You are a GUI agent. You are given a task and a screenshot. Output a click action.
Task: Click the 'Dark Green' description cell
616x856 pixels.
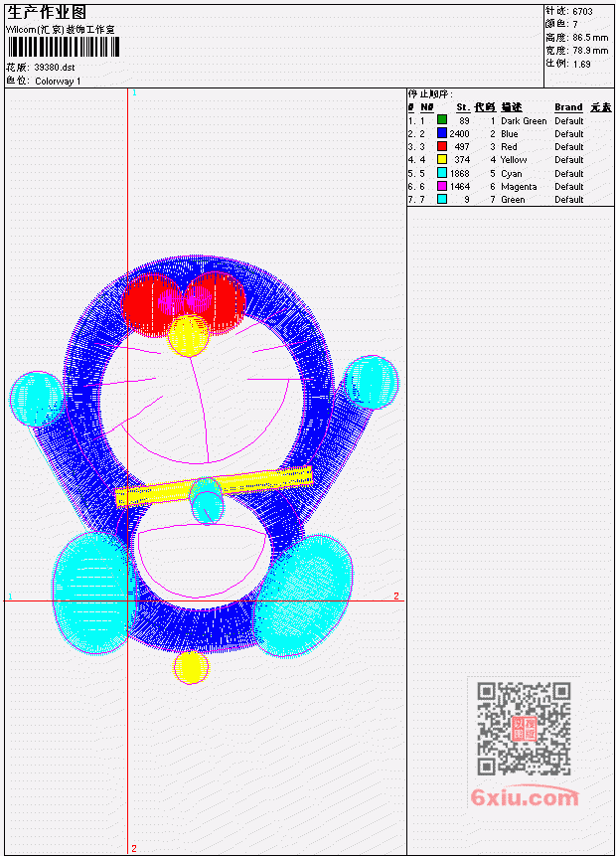click(x=524, y=120)
